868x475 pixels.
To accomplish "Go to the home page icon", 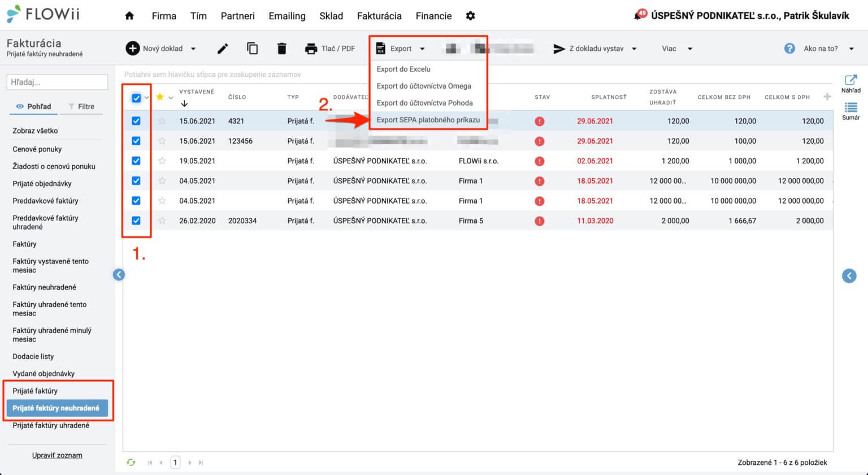I will [x=129, y=16].
